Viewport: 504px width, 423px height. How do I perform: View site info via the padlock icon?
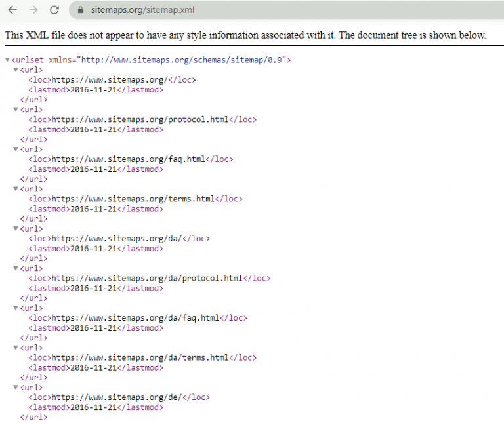81,10
